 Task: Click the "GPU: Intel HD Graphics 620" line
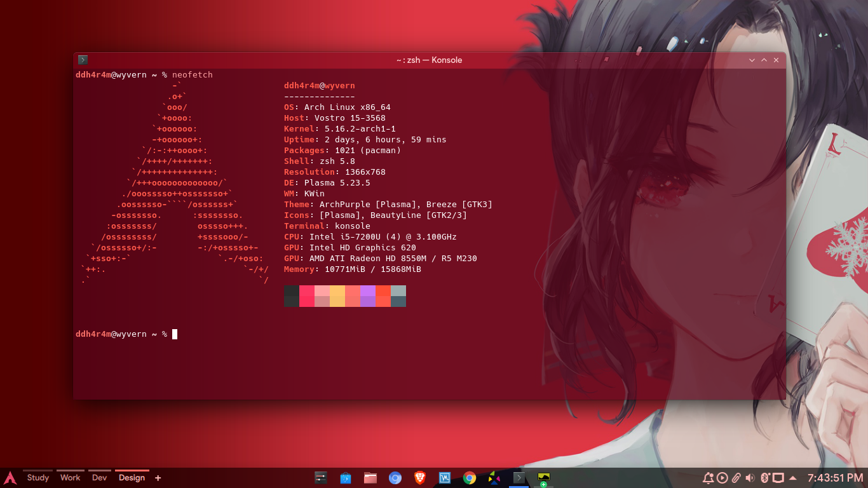[x=350, y=248]
